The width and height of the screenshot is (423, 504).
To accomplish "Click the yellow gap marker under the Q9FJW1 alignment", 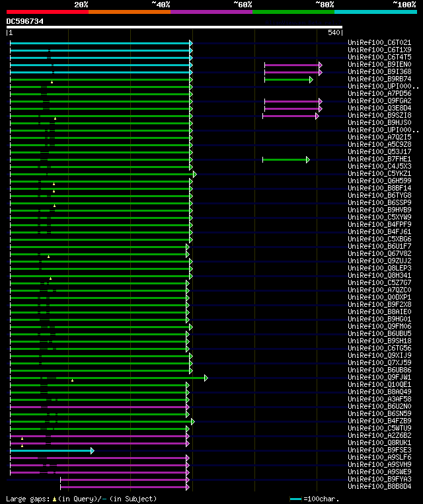I will point(72,380).
